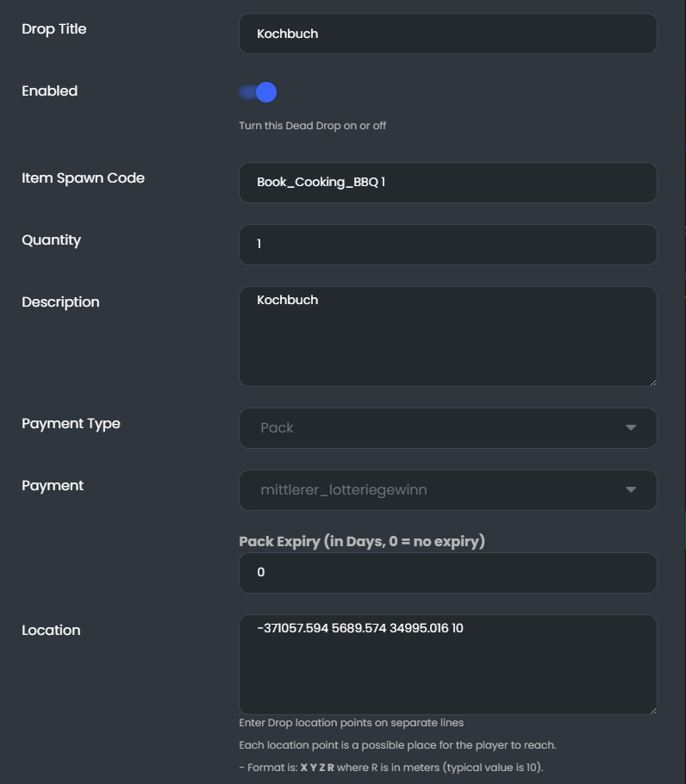Click the Payment dropdown caret arrow
This screenshot has height=784, width=686.
pyautogui.click(x=631, y=490)
